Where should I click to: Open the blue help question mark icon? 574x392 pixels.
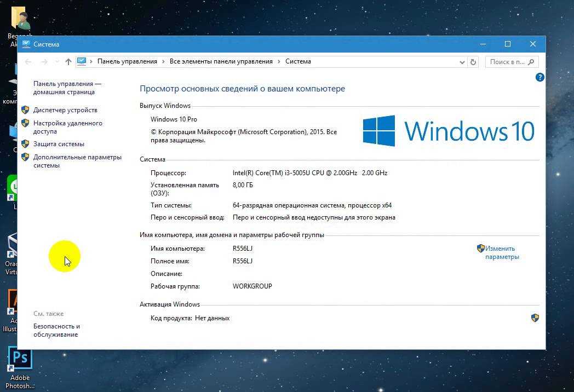click(x=539, y=77)
